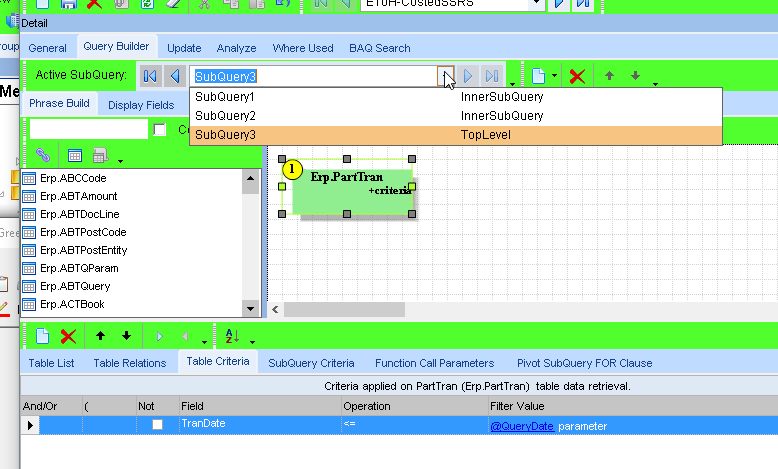Select Erp.ABTPostCode in table list
Image resolution: width=778 pixels, height=469 pixels.
[83, 232]
